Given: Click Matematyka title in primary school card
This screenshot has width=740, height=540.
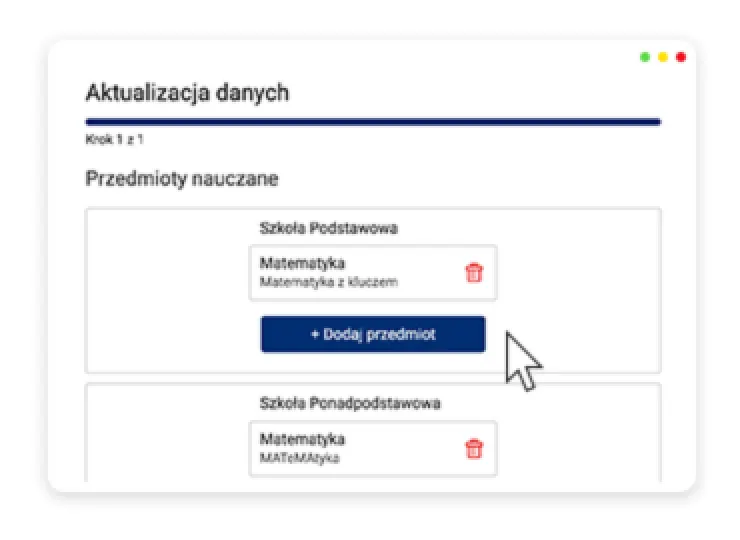Looking at the screenshot, I should point(302,263).
